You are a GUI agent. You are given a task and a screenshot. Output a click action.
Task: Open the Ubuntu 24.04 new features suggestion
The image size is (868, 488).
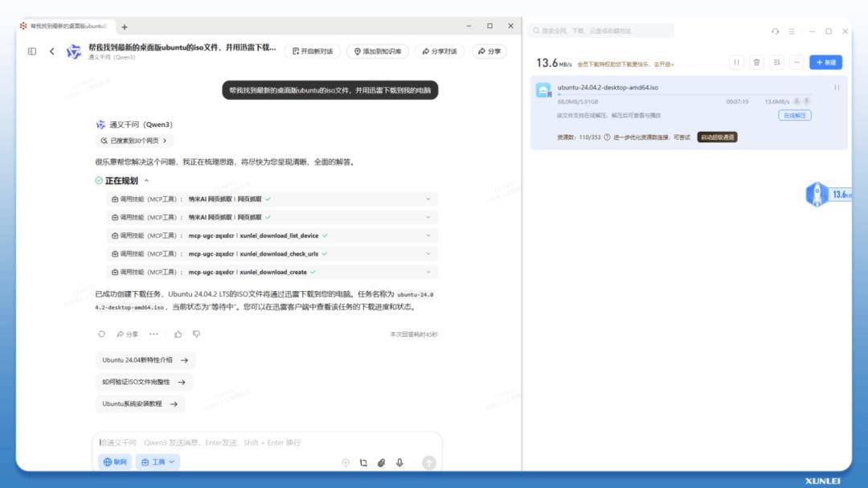coord(145,360)
